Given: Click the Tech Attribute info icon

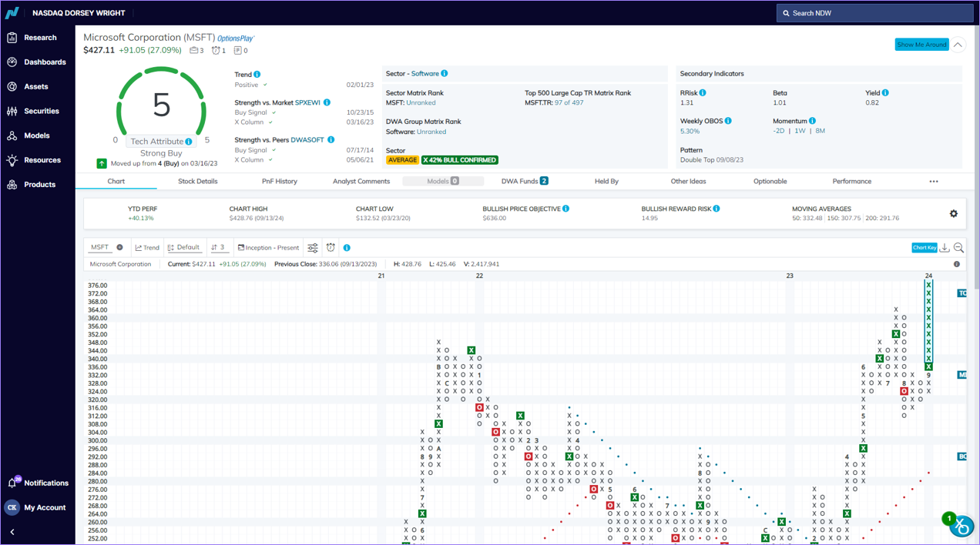Looking at the screenshot, I should point(189,142).
